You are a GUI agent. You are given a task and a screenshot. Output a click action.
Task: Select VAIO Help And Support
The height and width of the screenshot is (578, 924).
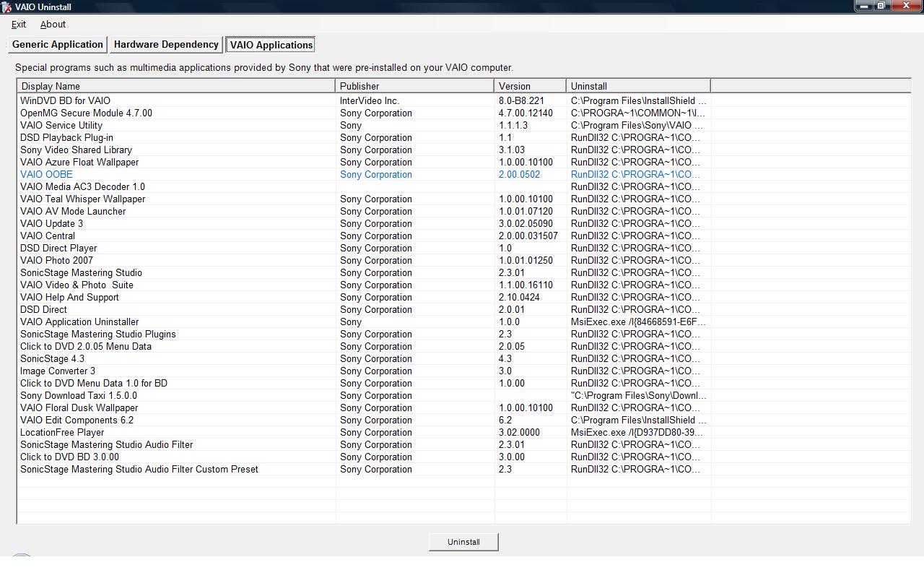tap(69, 297)
